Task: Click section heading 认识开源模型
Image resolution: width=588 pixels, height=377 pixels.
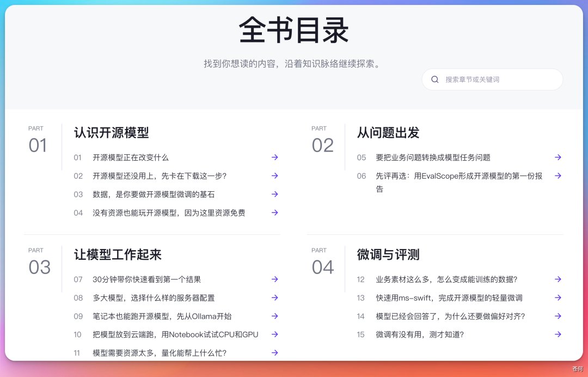Action: [x=112, y=132]
